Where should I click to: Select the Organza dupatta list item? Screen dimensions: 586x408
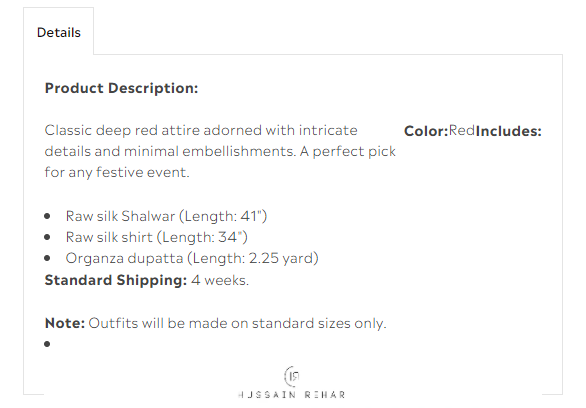coord(192,258)
